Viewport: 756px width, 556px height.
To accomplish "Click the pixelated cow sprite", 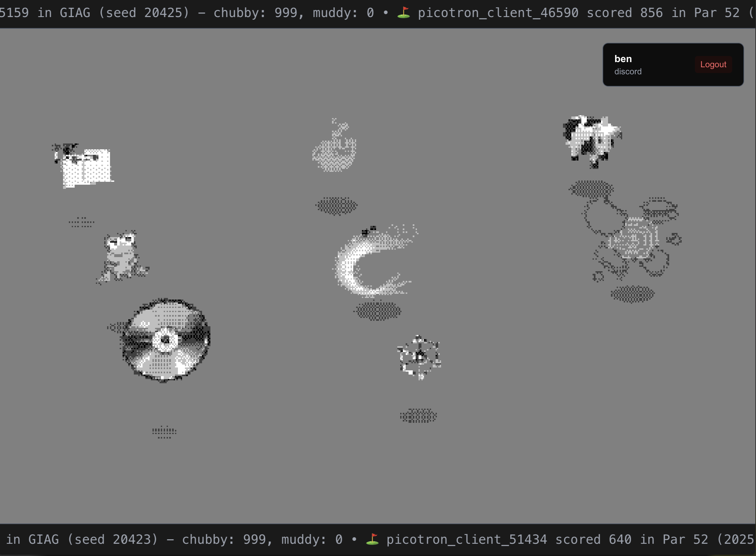I will tap(591, 141).
